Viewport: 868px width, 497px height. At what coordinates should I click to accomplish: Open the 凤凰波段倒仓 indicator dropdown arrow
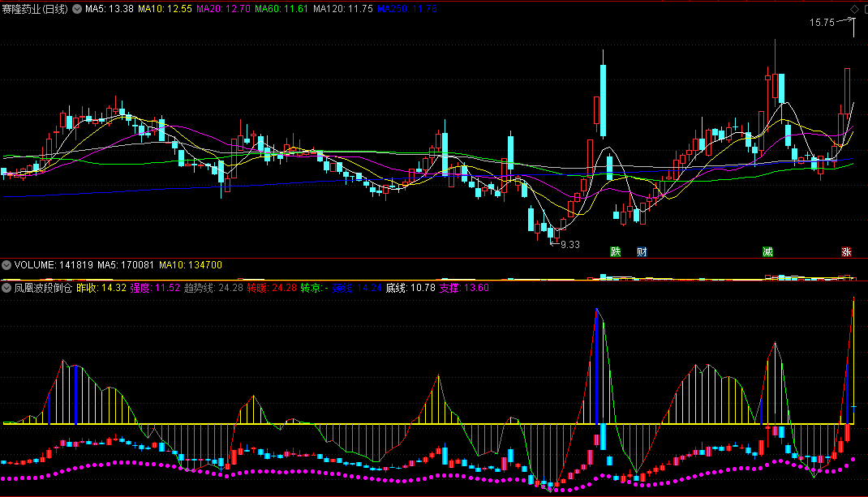6,288
